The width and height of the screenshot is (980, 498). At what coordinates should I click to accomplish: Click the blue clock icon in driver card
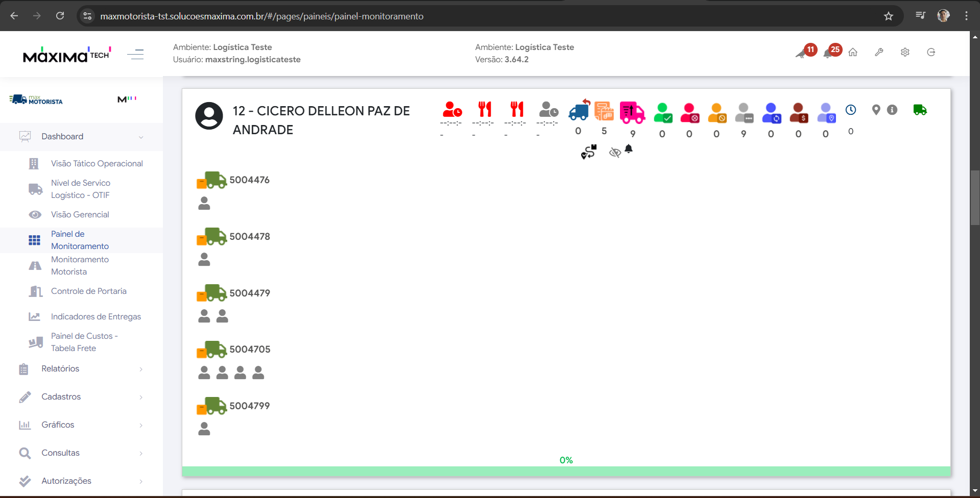point(851,110)
